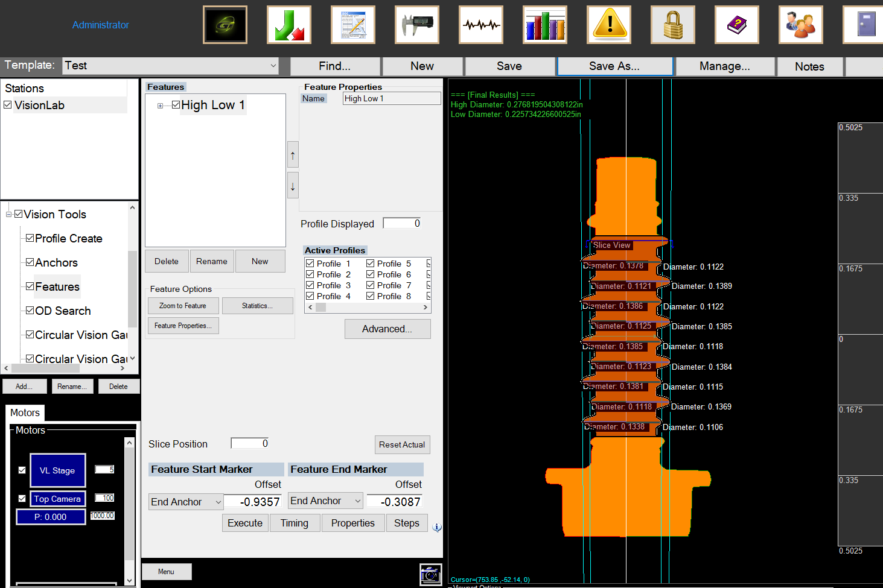Image resolution: width=883 pixels, height=588 pixels.
Task: Click the camera snapshot icon
Action: point(430,574)
